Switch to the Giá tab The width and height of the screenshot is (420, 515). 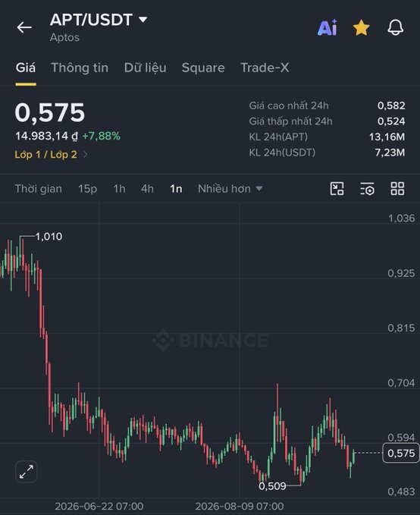pyautogui.click(x=26, y=68)
